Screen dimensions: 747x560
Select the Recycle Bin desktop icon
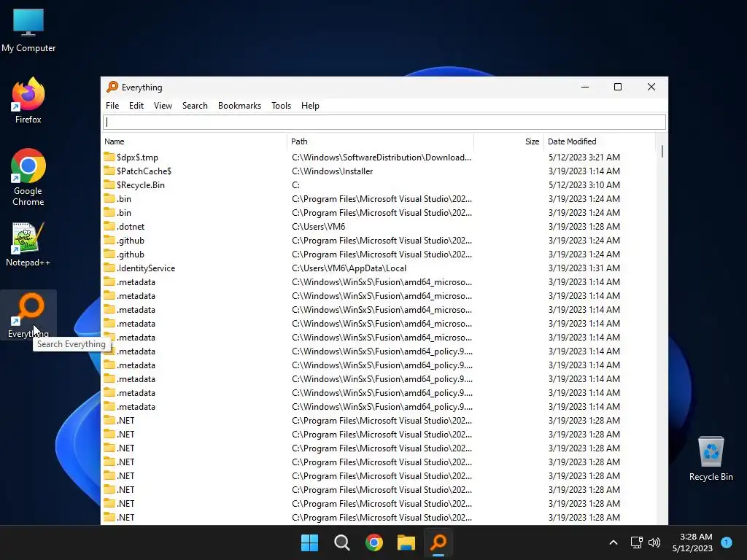pos(711,459)
